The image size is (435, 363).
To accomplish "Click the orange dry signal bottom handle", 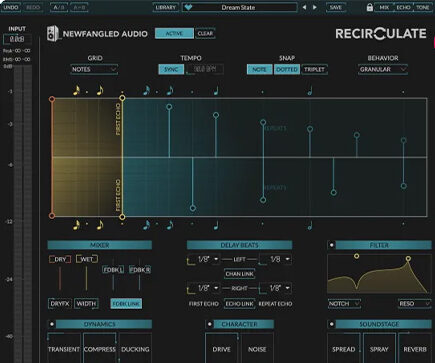I will click(x=52, y=216).
